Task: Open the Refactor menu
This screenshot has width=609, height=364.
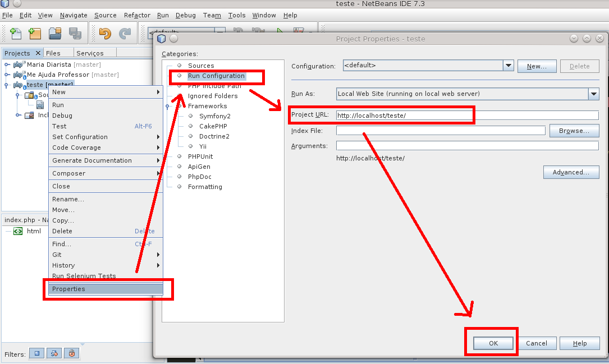Action: [x=137, y=15]
